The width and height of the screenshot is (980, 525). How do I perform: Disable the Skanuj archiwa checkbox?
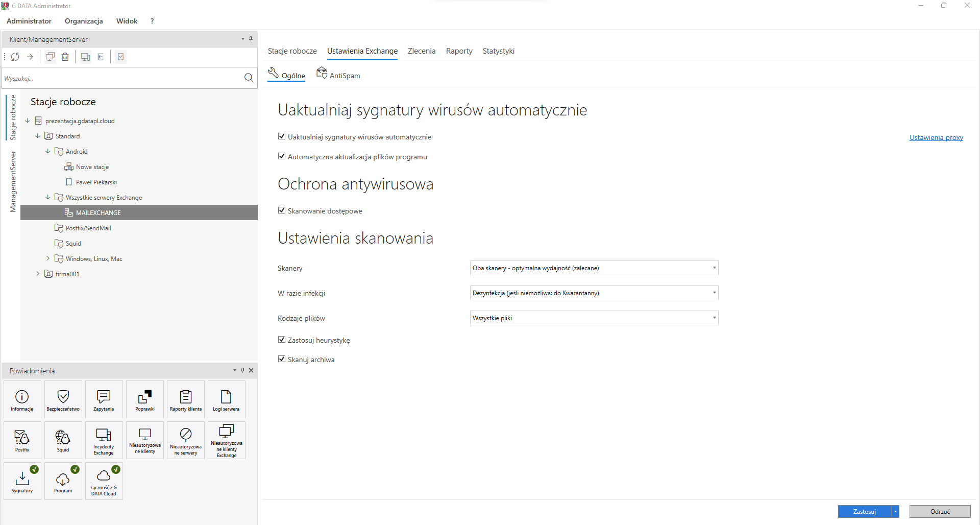[x=282, y=359]
